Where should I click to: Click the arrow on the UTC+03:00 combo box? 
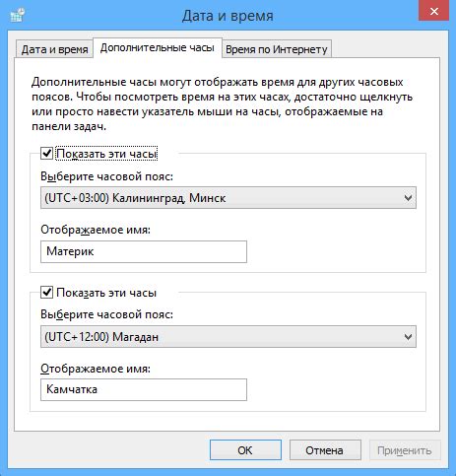click(x=408, y=198)
